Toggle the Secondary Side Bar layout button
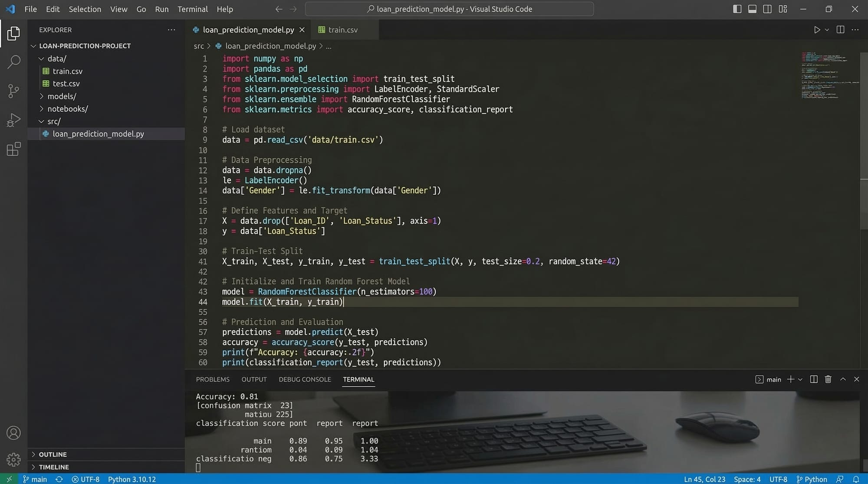868x484 pixels. click(x=767, y=9)
